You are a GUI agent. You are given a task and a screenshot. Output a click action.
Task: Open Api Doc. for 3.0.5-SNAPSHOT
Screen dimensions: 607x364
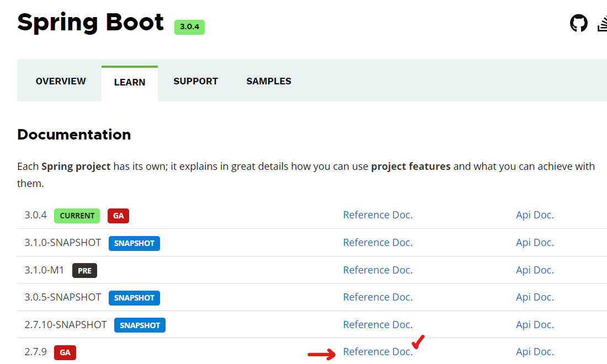[535, 297]
